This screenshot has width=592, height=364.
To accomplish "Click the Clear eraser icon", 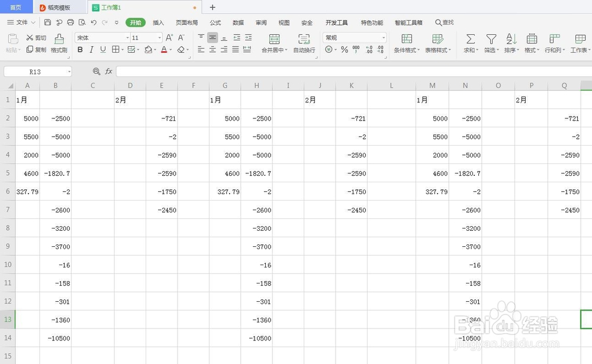I will [181, 50].
